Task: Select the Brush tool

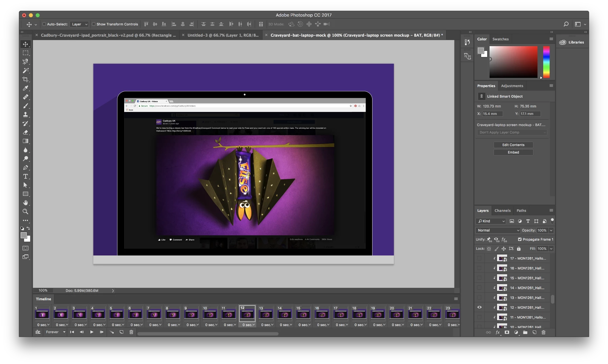Action: coord(25,106)
